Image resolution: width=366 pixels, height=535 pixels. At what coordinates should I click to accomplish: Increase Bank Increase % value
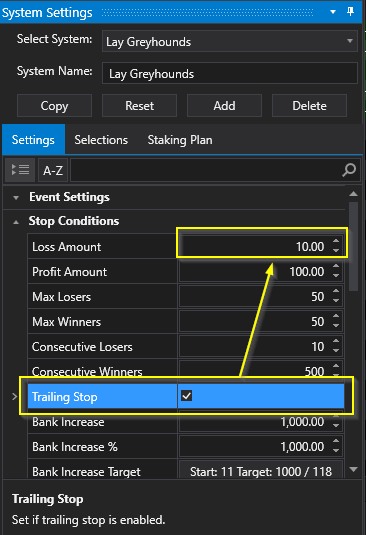tap(336, 441)
